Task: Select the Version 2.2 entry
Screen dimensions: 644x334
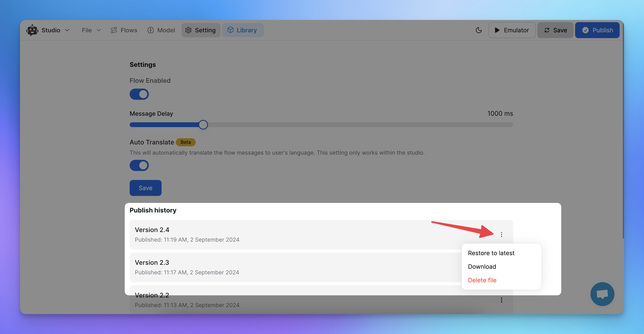Action: (321, 299)
